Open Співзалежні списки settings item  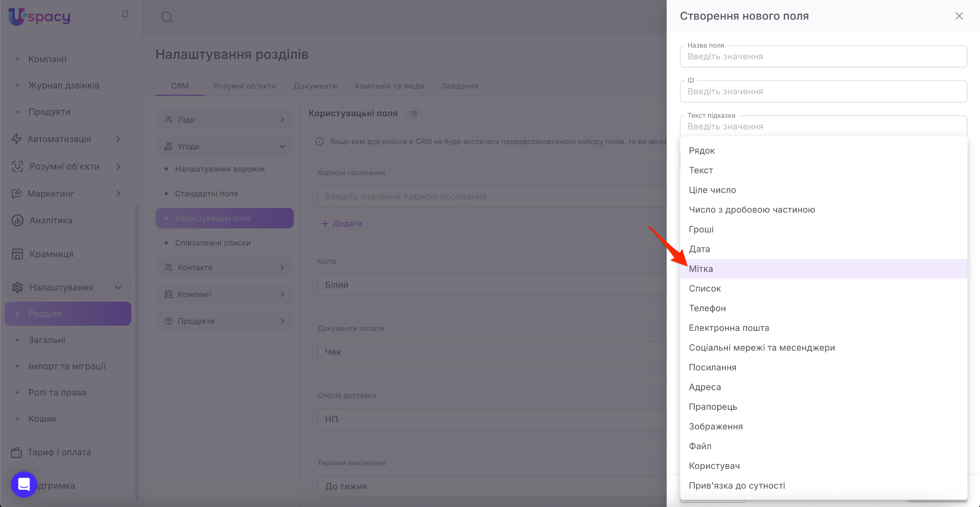pos(212,243)
